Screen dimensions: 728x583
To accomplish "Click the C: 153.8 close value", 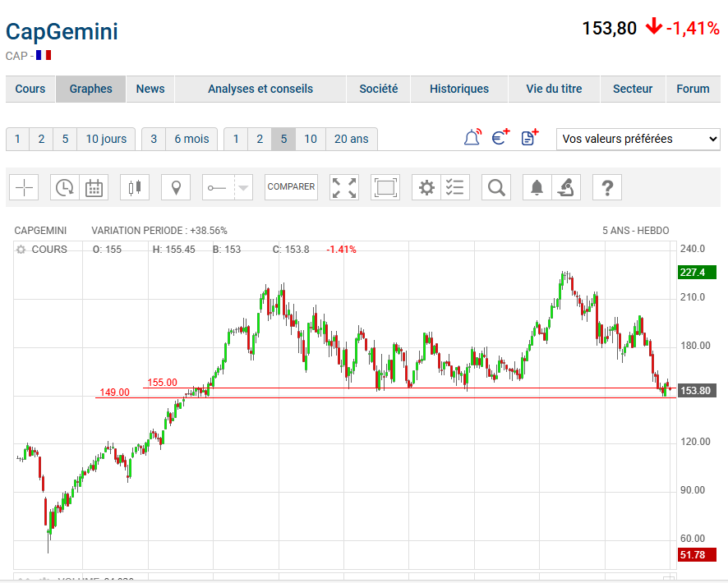I will click(x=291, y=250).
